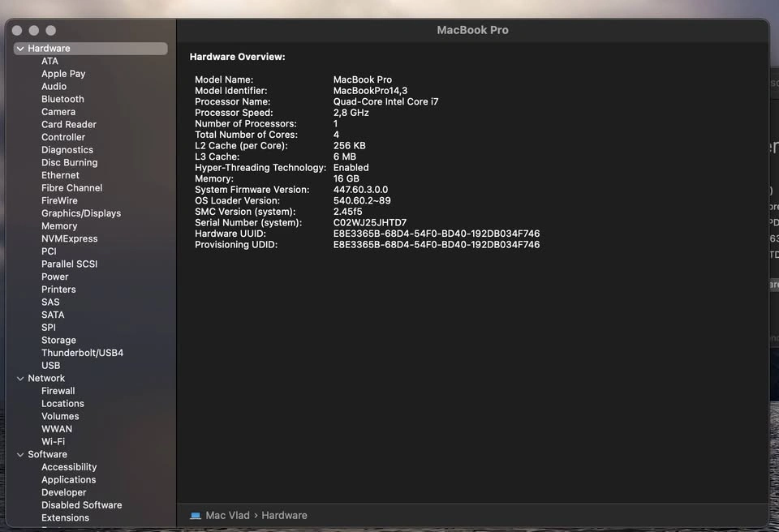Collapse the Network section chevron

20,379
